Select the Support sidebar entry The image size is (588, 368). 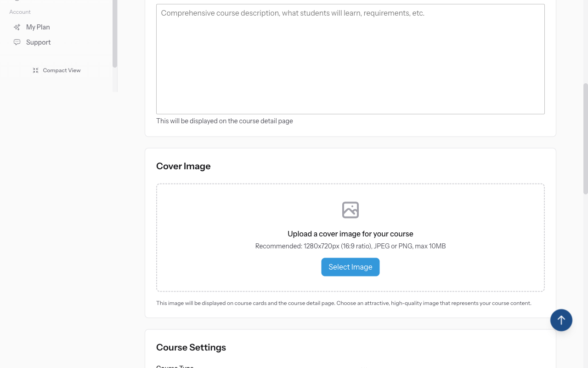pyautogui.click(x=39, y=42)
